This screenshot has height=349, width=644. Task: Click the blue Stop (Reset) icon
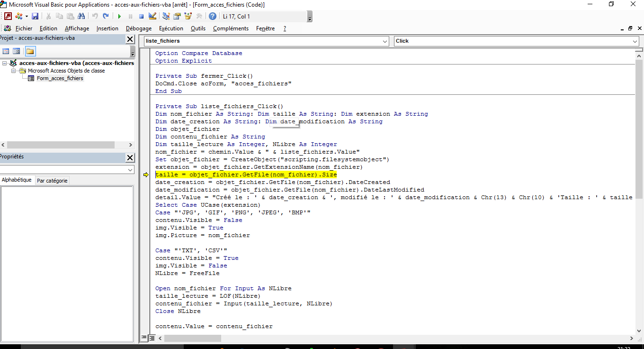[141, 16]
